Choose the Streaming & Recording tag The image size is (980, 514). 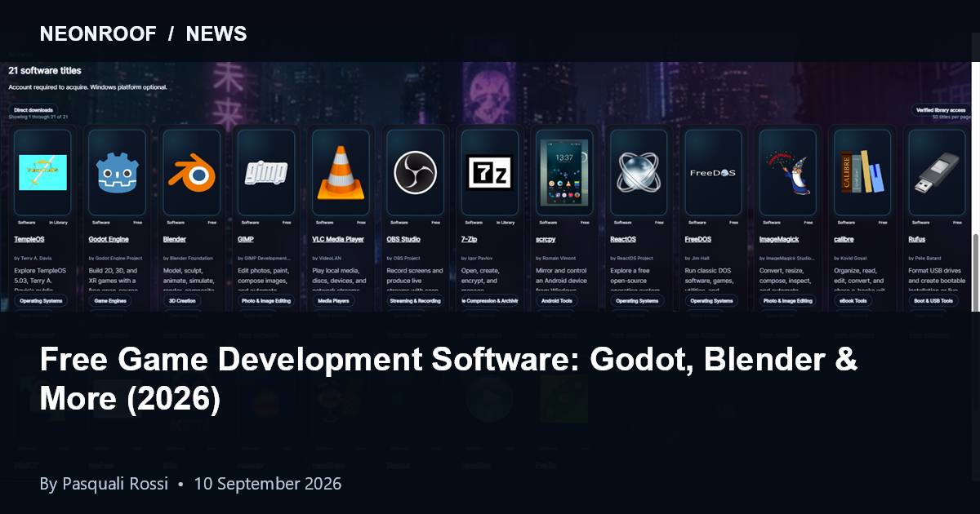tap(415, 300)
